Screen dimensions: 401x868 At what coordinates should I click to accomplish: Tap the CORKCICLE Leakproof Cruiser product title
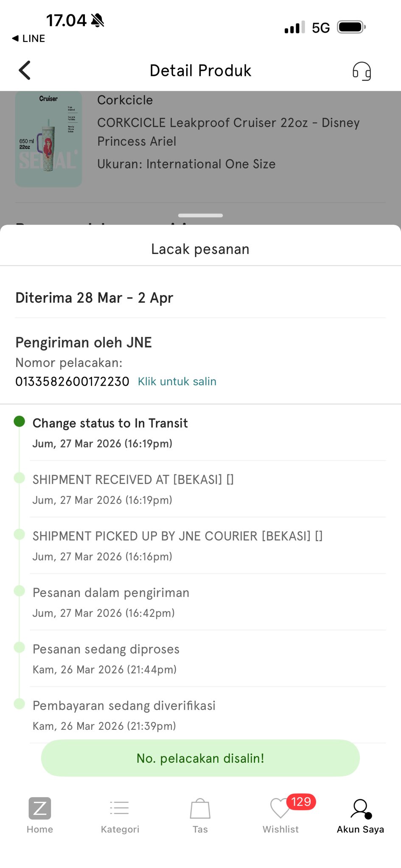(x=228, y=132)
